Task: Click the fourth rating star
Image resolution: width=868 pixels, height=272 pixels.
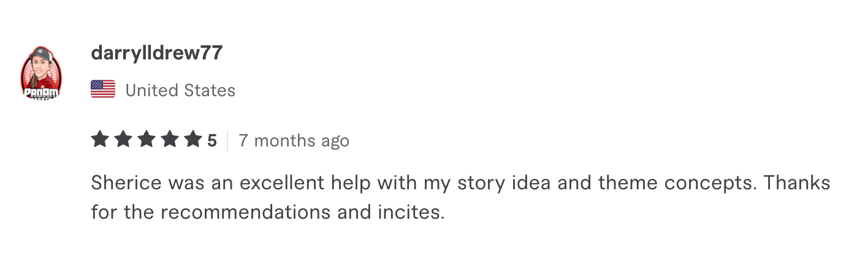Action: pyautogui.click(x=170, y=140)
